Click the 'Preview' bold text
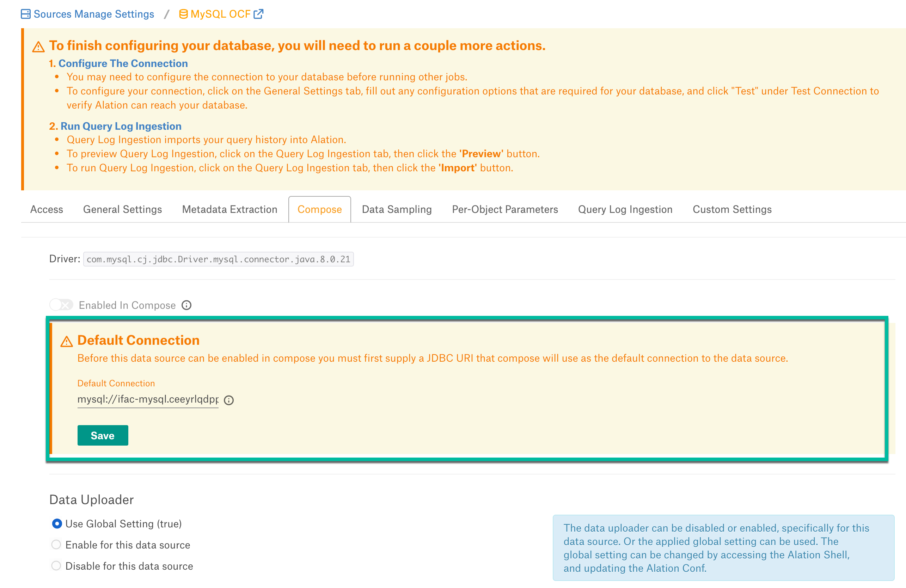 tap(481, 154)
